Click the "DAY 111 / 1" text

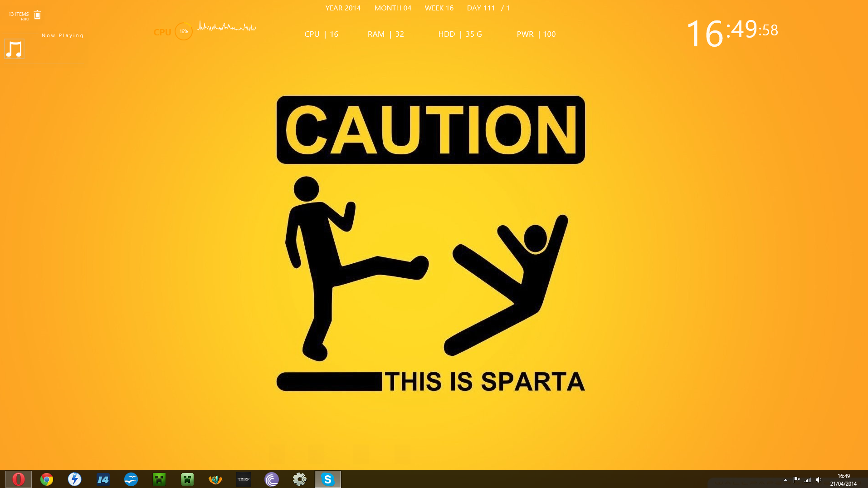tap(488, 8)
